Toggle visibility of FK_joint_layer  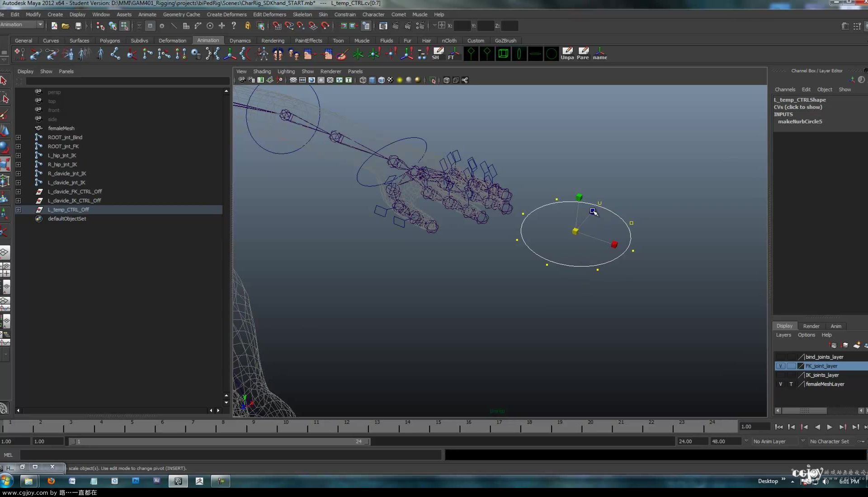pyautogui.click(x=780, y=366)
